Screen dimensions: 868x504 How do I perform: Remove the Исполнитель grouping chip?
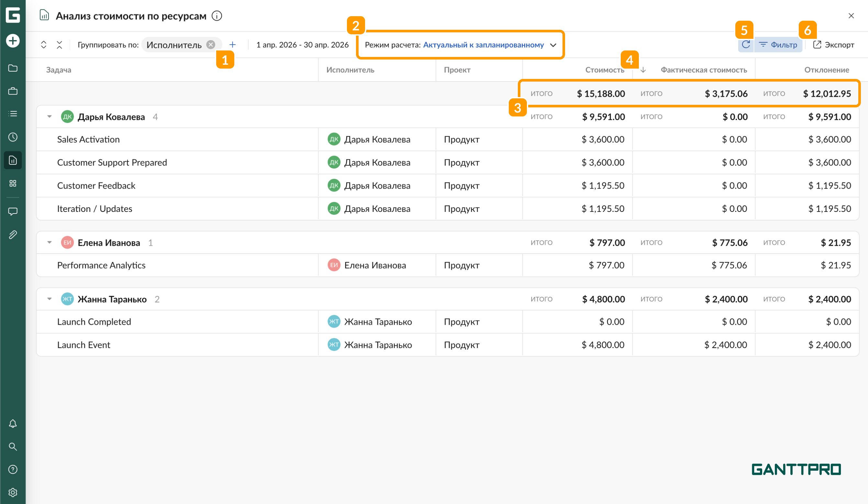(211, 45)
